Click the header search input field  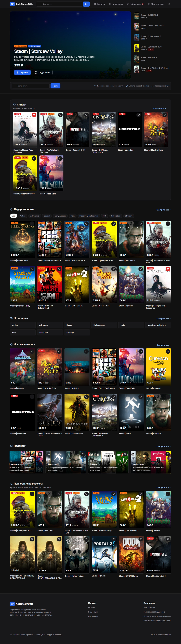[x=60, y=4]
